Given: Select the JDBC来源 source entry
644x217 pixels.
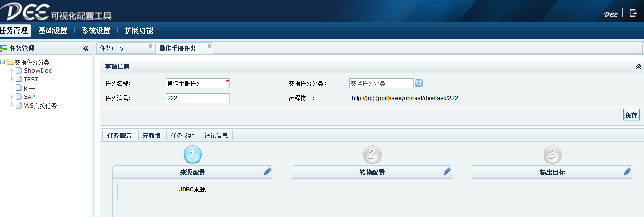Looking at the screenshot, I should pyautogui.click(x=193, y=191).
